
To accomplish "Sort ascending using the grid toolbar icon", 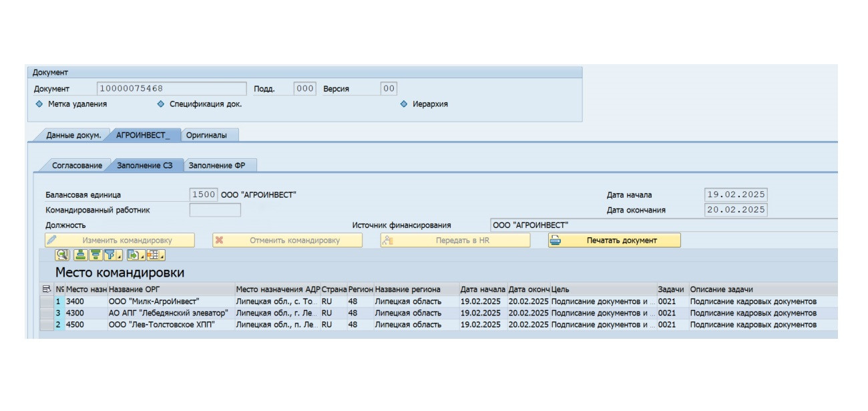I will 80,255.
